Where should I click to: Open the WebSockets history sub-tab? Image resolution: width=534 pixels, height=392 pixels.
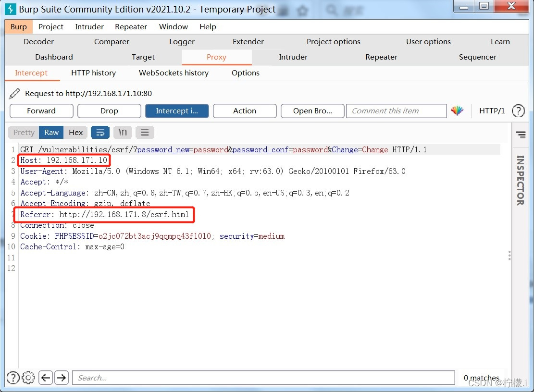pyautogui.click(x=174, y=73)
